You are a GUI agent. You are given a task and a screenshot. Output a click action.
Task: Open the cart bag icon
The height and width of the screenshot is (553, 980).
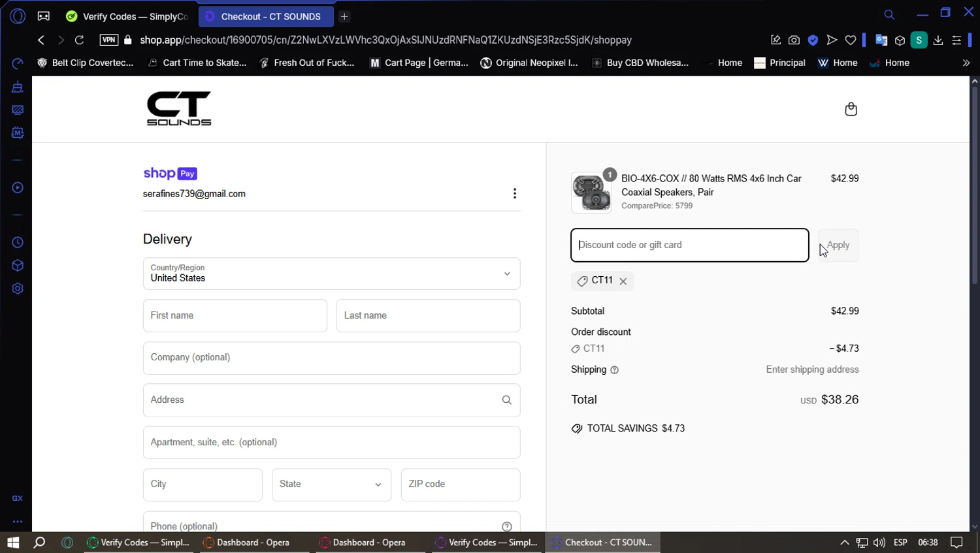[x=851, y=109]
